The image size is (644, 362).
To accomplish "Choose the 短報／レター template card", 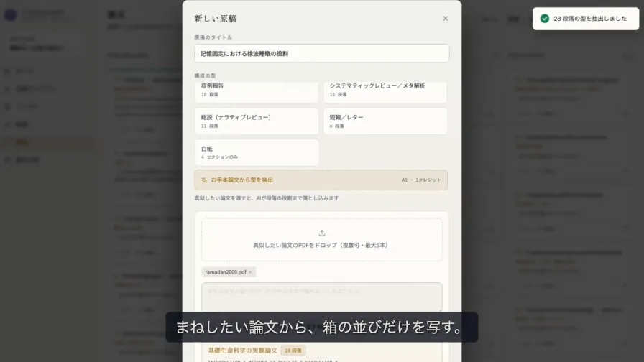I will [x=385, y=121].
